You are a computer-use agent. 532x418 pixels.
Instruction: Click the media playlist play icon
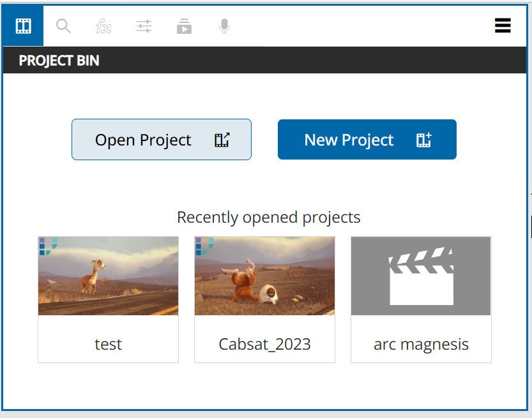184,26
